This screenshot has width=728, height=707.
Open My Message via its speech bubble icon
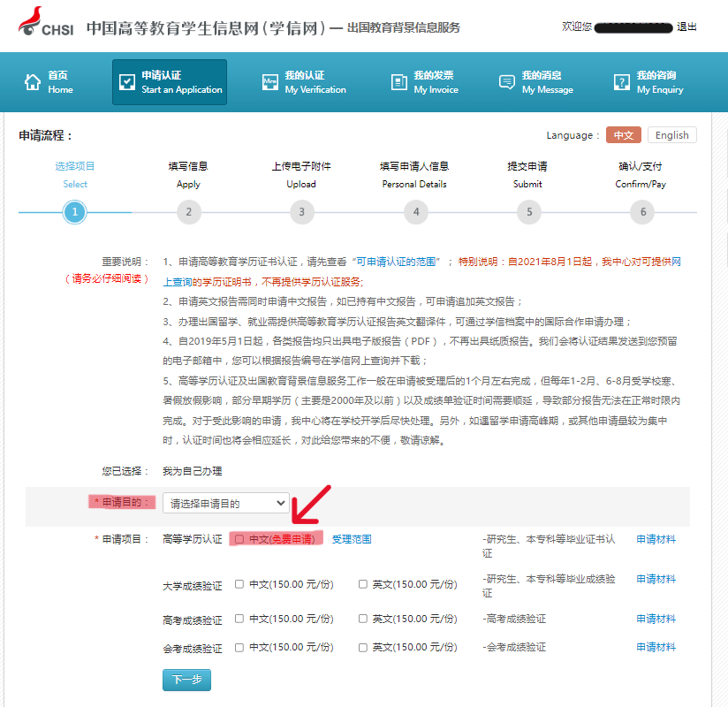pos(506,81)
